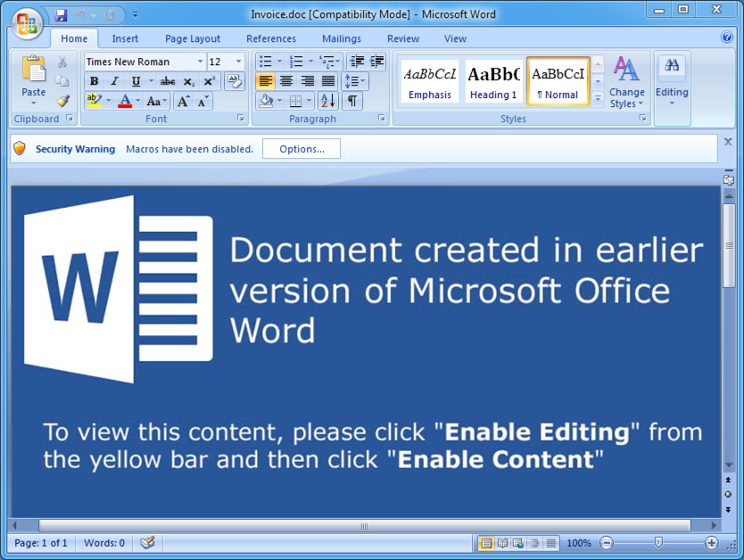Apply the yellow text highlight color
Viewport: 744px width, 560px height.
[95, 101]
